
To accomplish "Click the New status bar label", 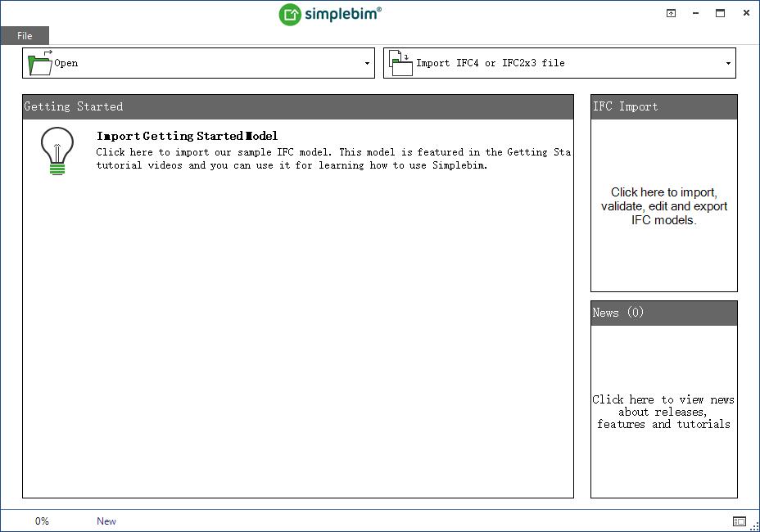I will [106, 521].
